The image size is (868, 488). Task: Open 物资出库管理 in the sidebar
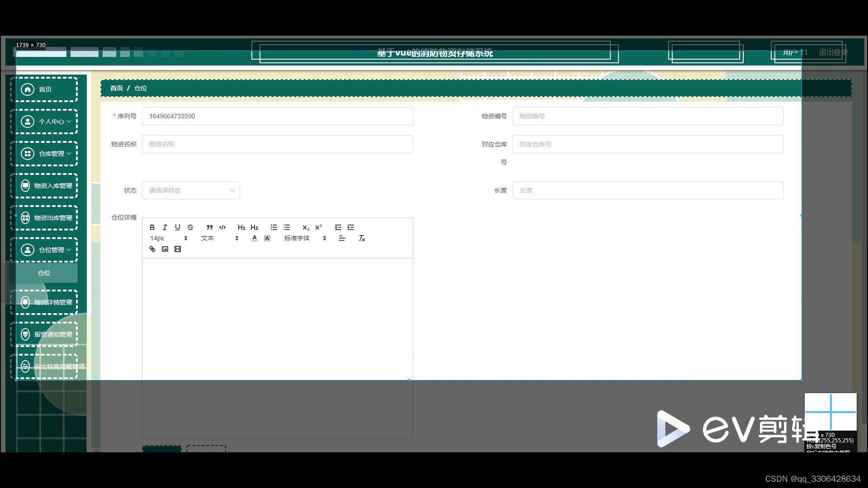coord(44,218)
